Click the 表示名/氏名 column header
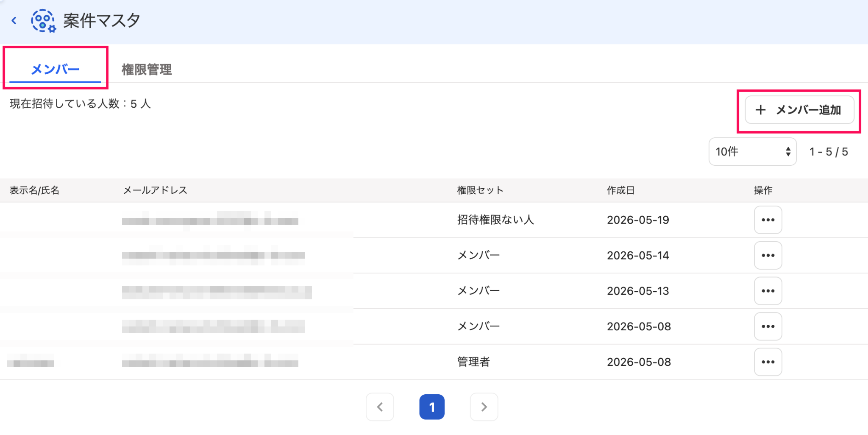 34,190
